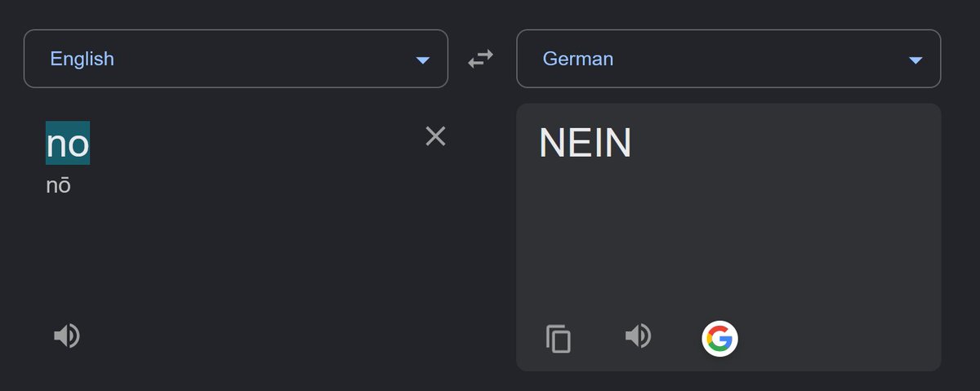This screenshot has height=391, width=980.
Task: Listen to the German translation NEIN
Action: 638,335
